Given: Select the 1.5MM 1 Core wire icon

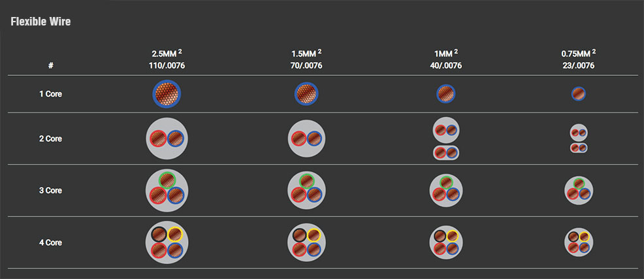Looking at the screenshot, I should tap(306, 94).
